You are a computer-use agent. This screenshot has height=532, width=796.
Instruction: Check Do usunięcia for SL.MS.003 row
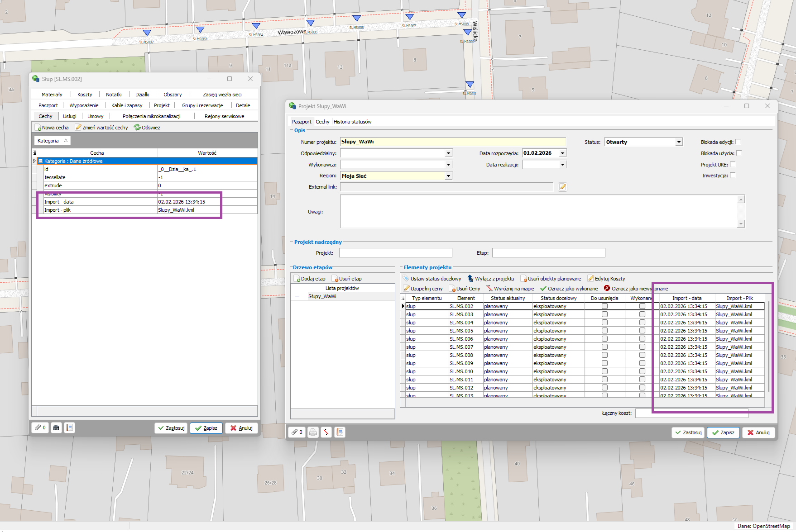604,314
